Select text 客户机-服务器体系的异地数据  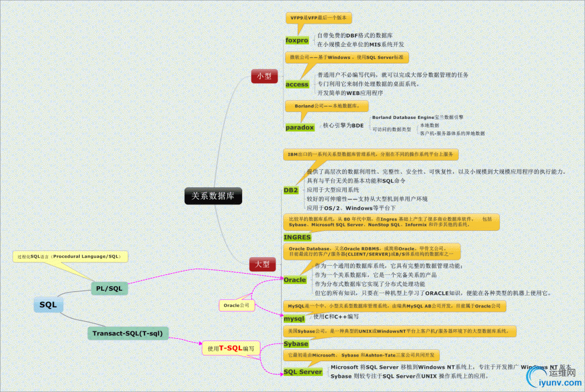(x=452, y=133)
